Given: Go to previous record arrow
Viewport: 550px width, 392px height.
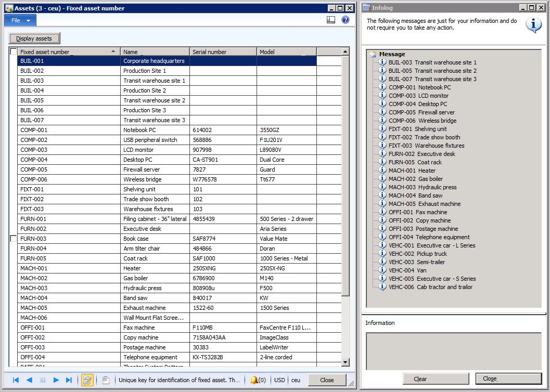Looking at the screenshot, I should [x=29, y=380].
